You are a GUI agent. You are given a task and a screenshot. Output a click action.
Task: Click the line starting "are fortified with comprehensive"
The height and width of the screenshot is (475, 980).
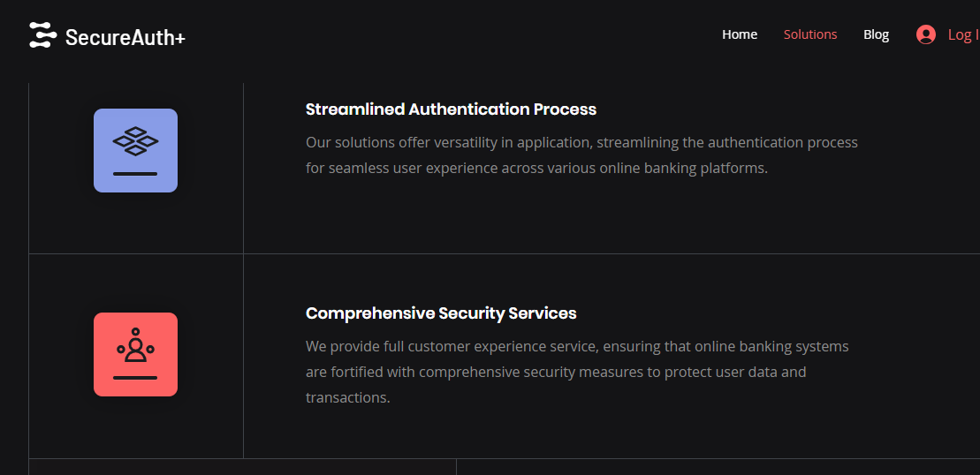[556, 372]
